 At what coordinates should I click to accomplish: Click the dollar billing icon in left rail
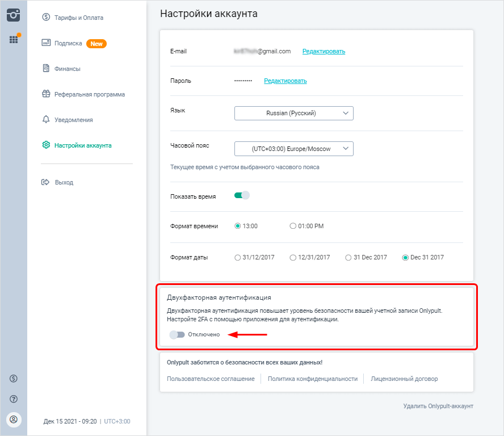point(14,378)
